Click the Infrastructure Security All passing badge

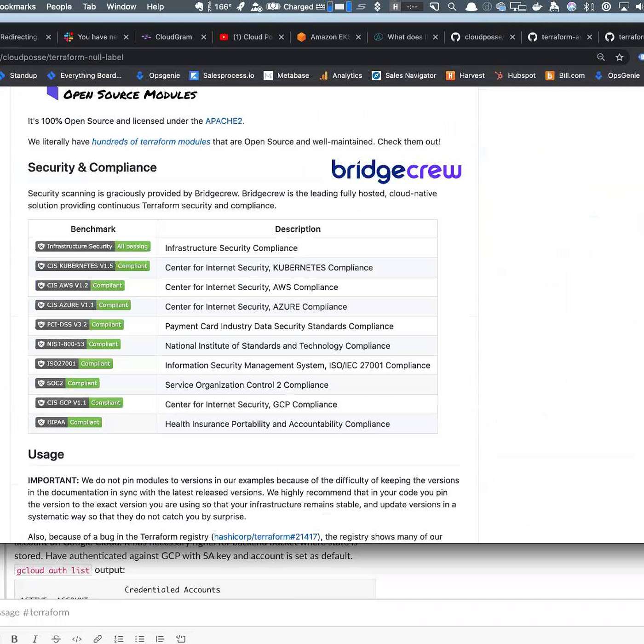93,247
